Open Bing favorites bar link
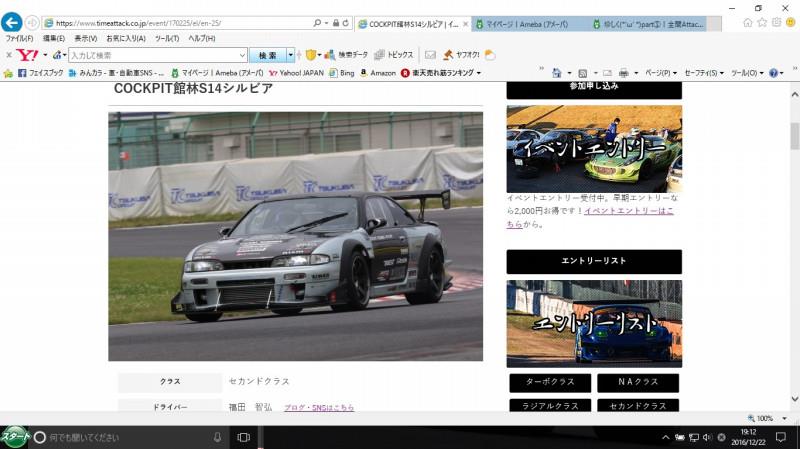The height and width of the screenshot is (449, 800). [342, 73]
